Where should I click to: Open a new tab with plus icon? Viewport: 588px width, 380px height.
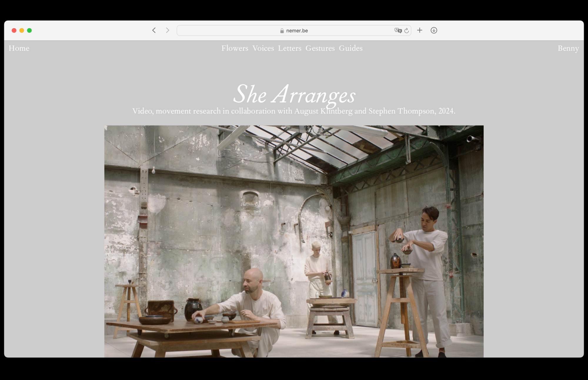click(420, 30)
